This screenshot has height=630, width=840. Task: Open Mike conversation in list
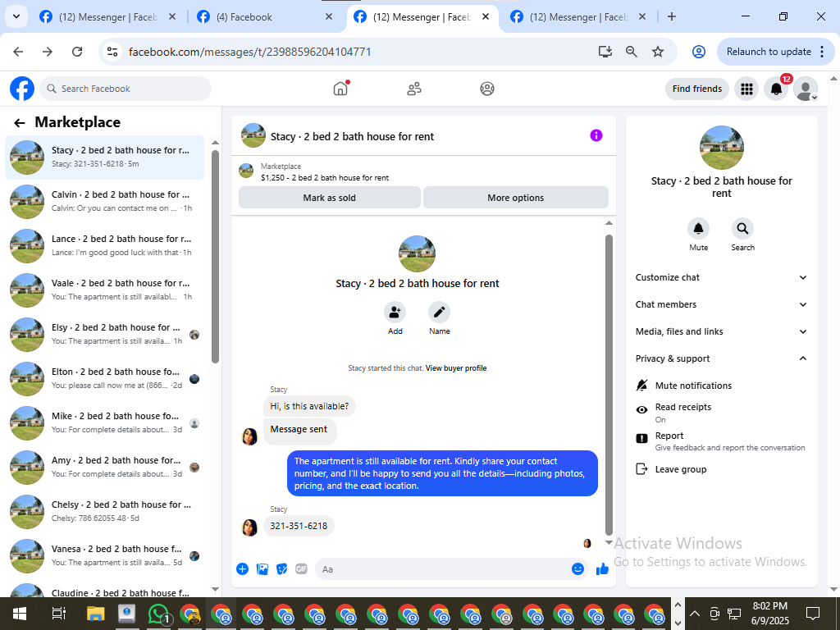pyautogui.click(x=104, y=422)
